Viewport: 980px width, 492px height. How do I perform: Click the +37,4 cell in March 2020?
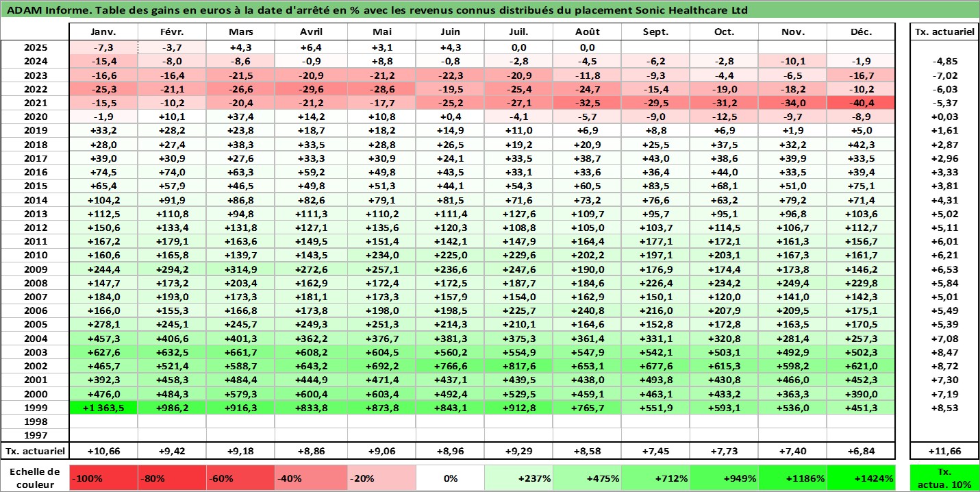pos(241,116)
